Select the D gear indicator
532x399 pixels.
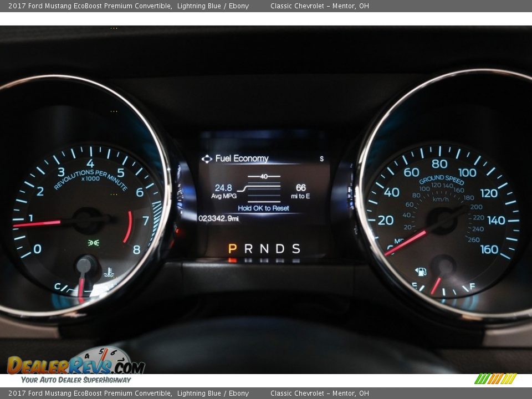click(x=280, y=249)
